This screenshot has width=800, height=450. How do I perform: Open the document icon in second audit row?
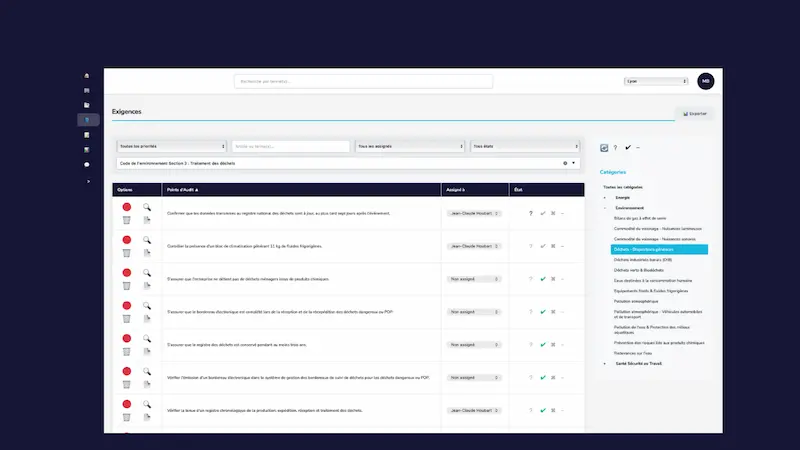tap(146, 253)
